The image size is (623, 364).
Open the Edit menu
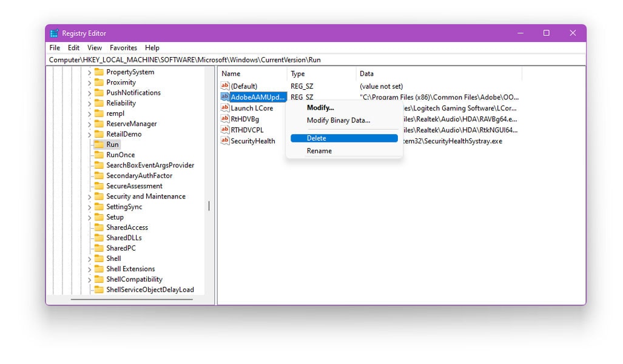coord(73,48)
